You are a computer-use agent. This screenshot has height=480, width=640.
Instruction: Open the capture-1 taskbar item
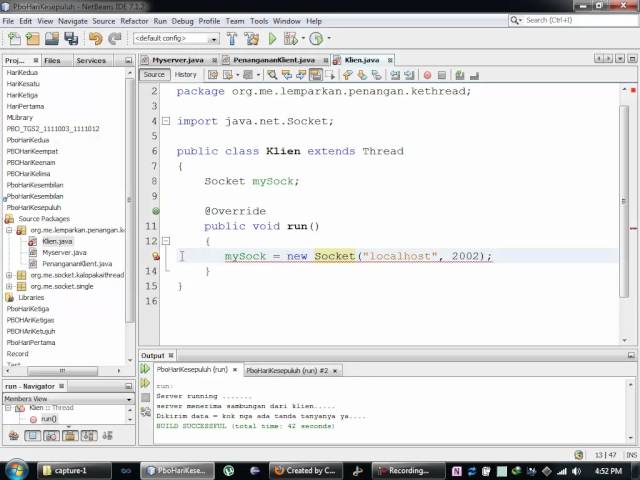point(74,471)
